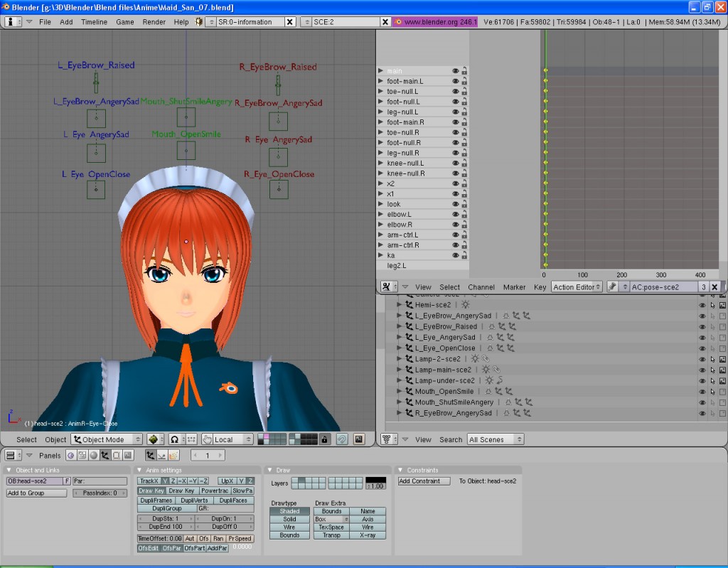728x568 pixels.
Task: Open the Channel menu in Action Editor
Action: 481,287
